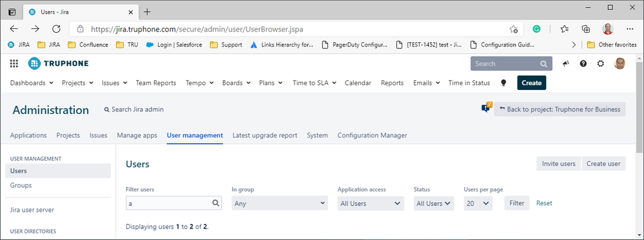Screen dimensions: 644x240
Task: Click the Reset link
Action: click(544, 203)
